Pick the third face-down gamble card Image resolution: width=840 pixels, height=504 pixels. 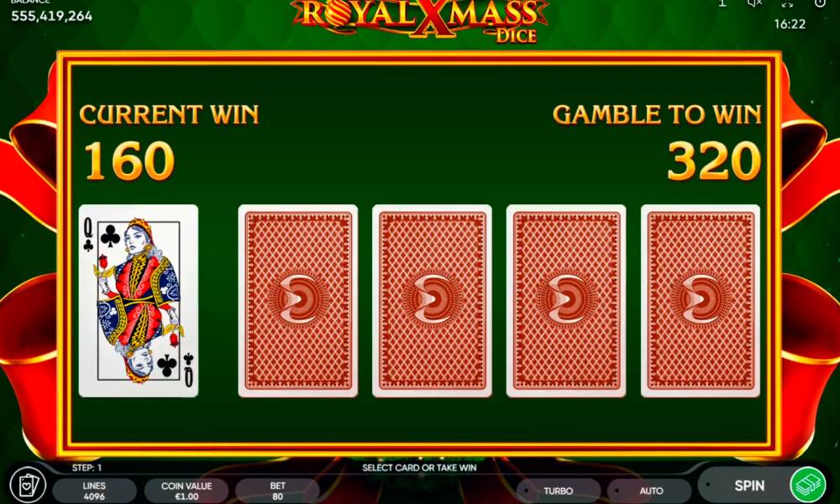pos(566,301)
